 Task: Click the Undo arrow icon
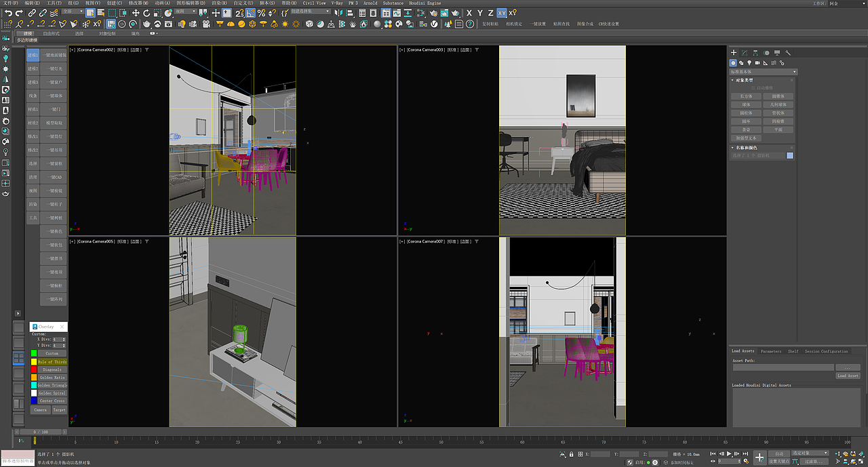(x=8, y=12)
